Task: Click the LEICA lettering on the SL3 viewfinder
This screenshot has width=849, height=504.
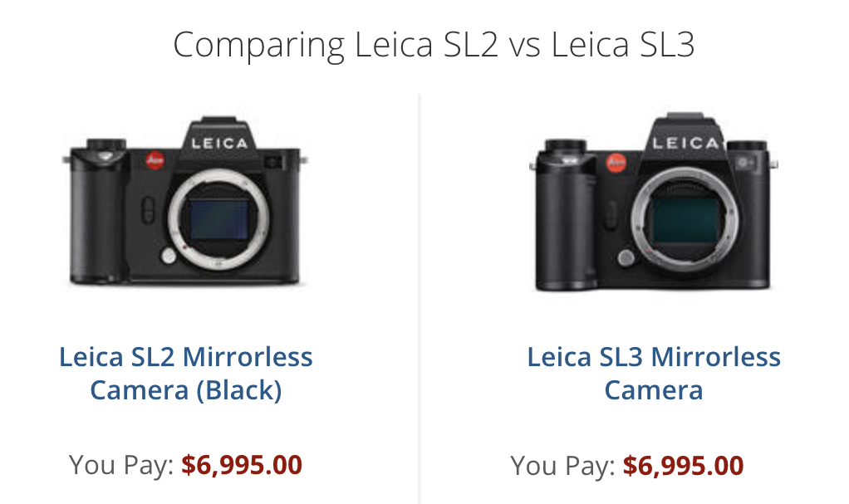Action: (685, 143)
